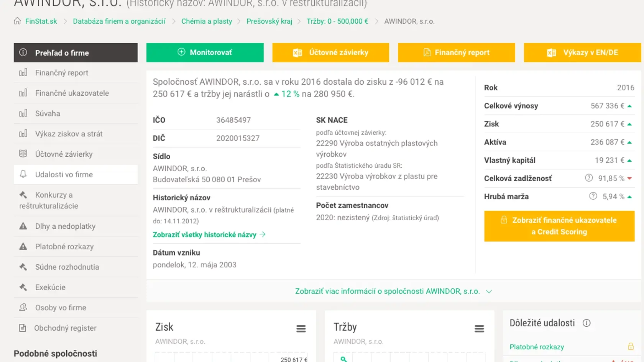Viewport: 644px width, 362px height.
Task: Click Zobraziť finančné ukazovatele a Credit Scoring
Action: [559, 226]
